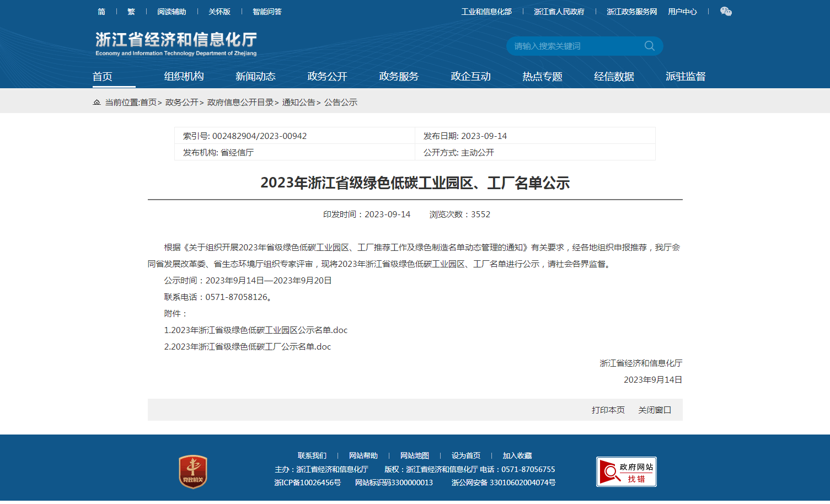Open the government website error-report badge
830x504 pixels.
click(x=626, y=472)
